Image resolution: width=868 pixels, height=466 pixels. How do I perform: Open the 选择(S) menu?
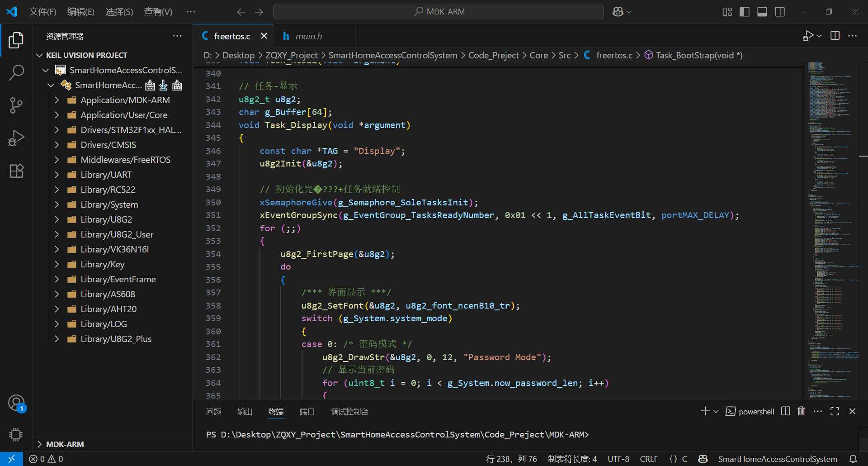pos(119,12)
